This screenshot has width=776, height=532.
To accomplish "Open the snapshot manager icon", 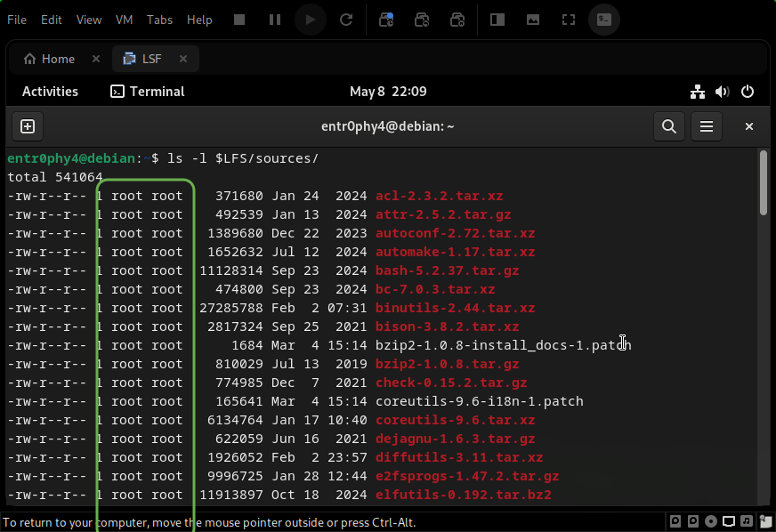I will coord(457,20).
